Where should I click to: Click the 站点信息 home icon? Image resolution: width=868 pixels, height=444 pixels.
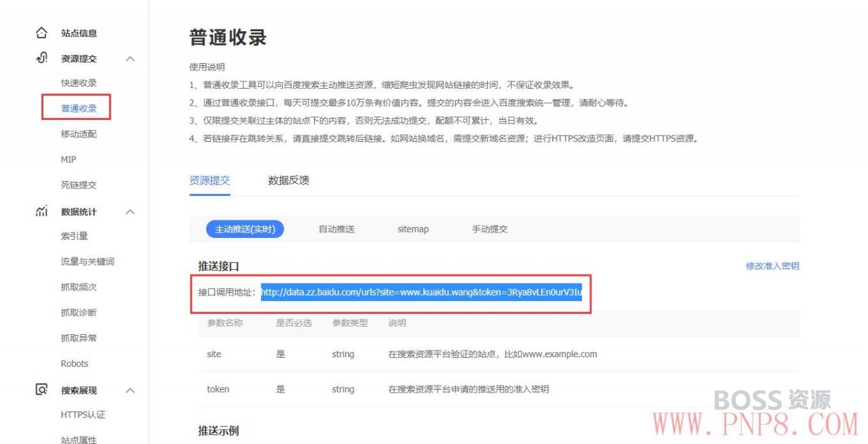tap(42, 33)
